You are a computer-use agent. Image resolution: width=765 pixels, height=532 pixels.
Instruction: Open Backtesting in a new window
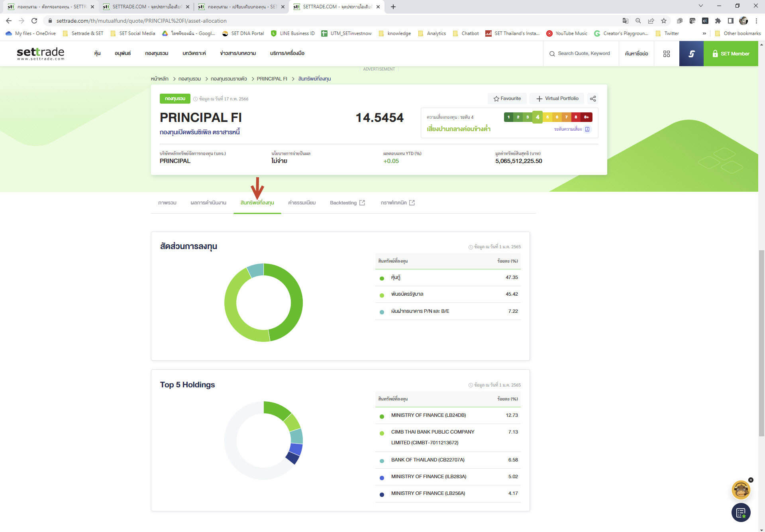click(347, 203)
